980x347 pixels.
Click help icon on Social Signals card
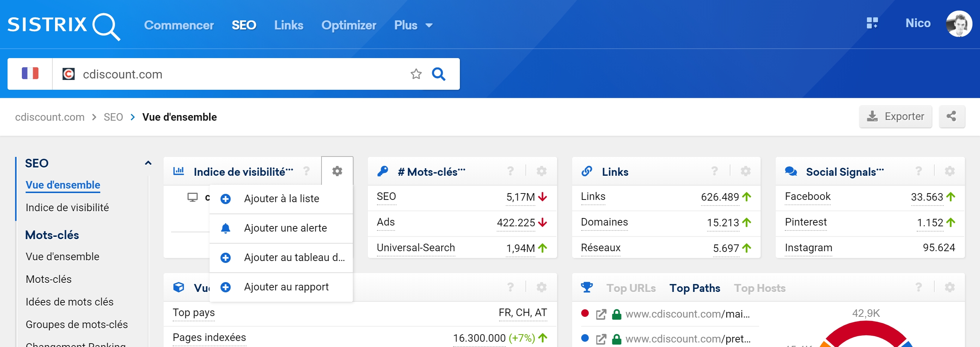click(919, 171)
